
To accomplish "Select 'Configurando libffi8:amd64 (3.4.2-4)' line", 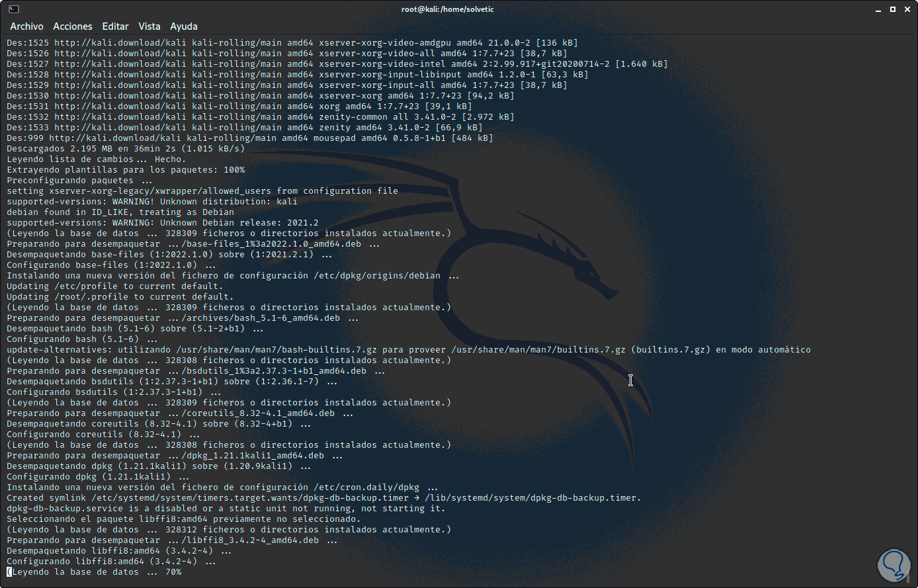I will point(111,562).
